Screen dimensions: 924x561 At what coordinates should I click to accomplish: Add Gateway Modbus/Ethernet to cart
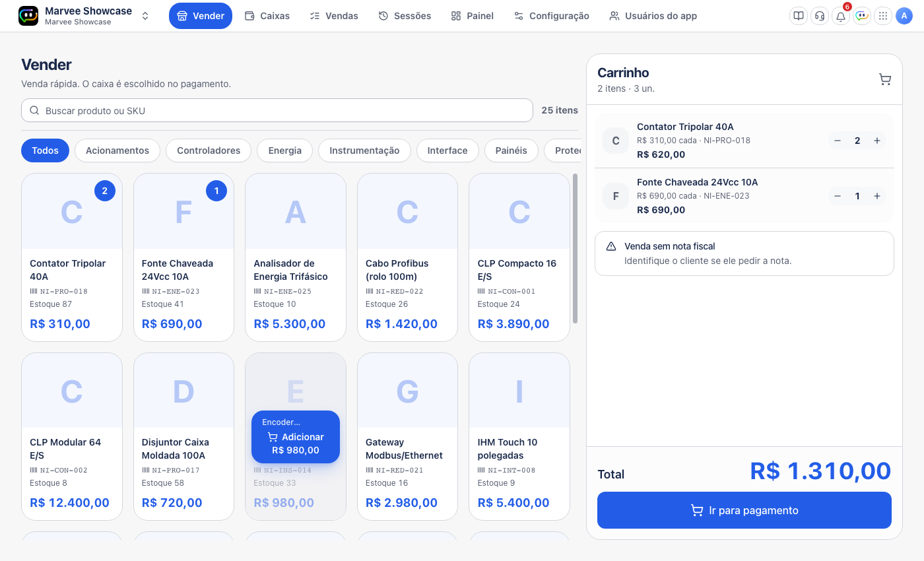[x=407, y=436]
